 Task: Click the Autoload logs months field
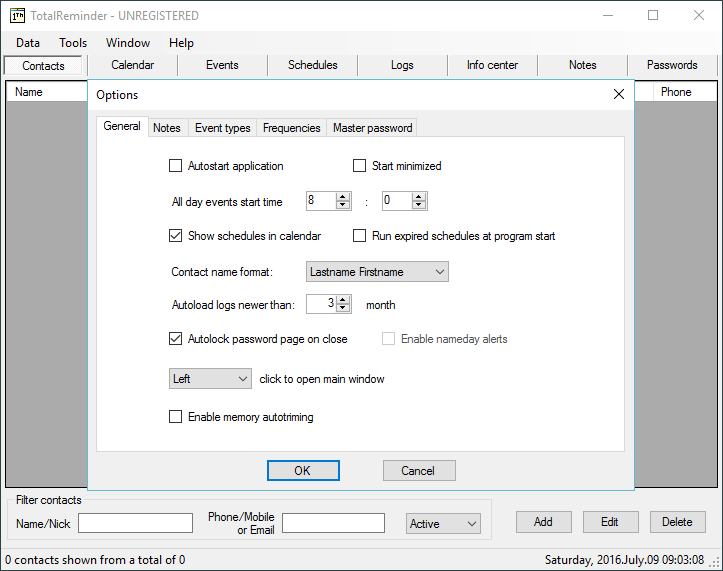click(321, 304)
